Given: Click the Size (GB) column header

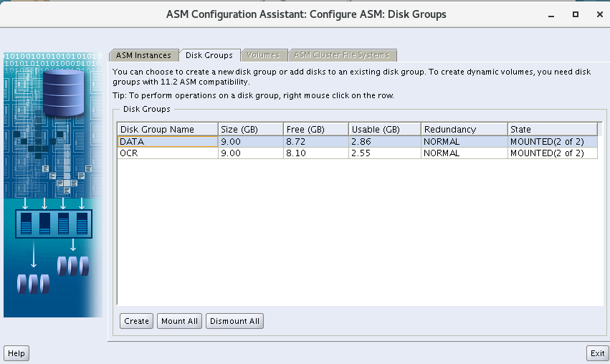Looking at the screenshot, I should [x=250, y=130].
